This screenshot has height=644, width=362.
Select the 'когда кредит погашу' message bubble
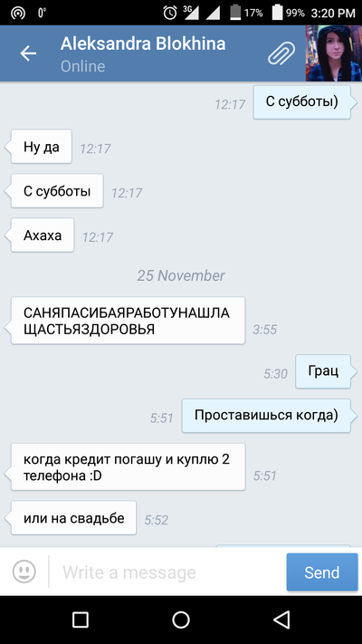(x=128, y=466)
